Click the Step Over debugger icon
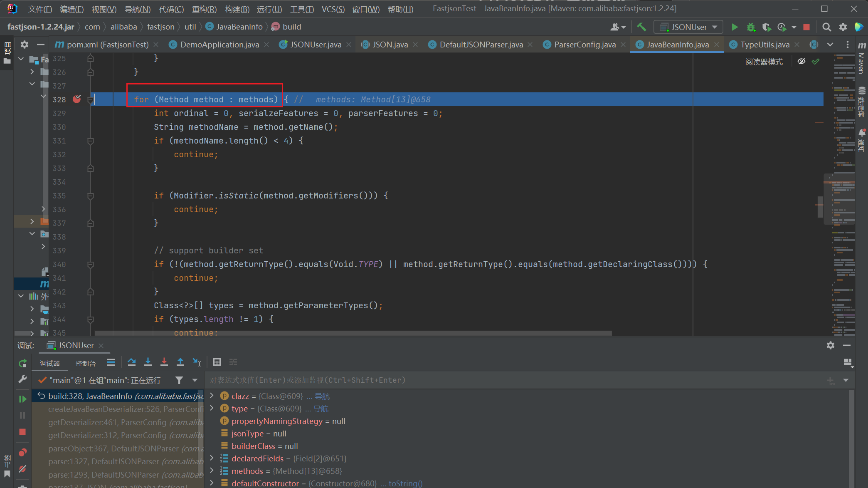This screenshot has height=488, width=868. pos(132,362)
